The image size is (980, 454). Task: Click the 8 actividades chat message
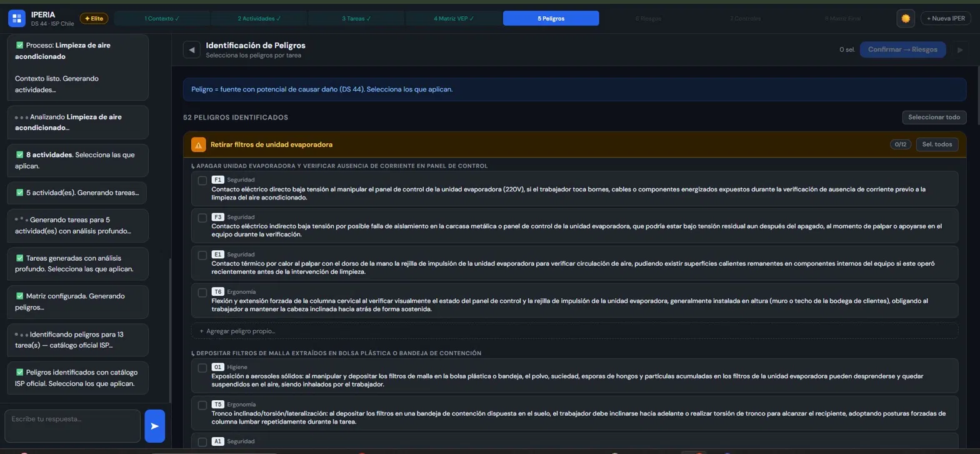tap(77, 160)
